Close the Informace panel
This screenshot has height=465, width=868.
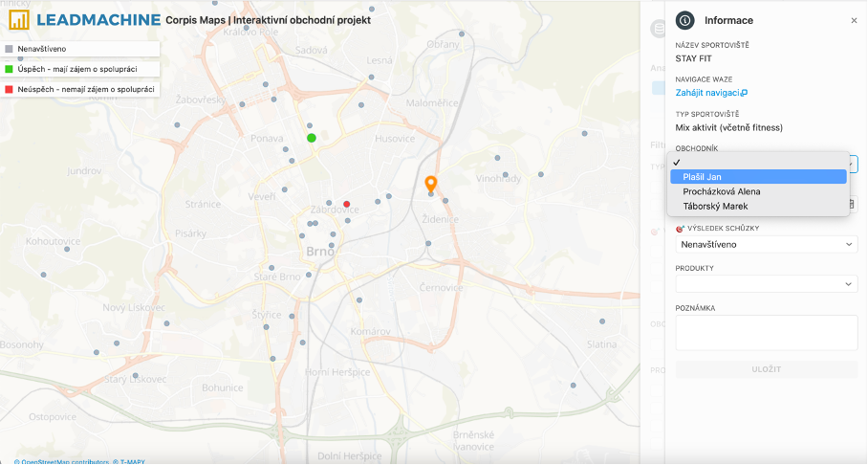pyautogui.click(x=854, y=20)
